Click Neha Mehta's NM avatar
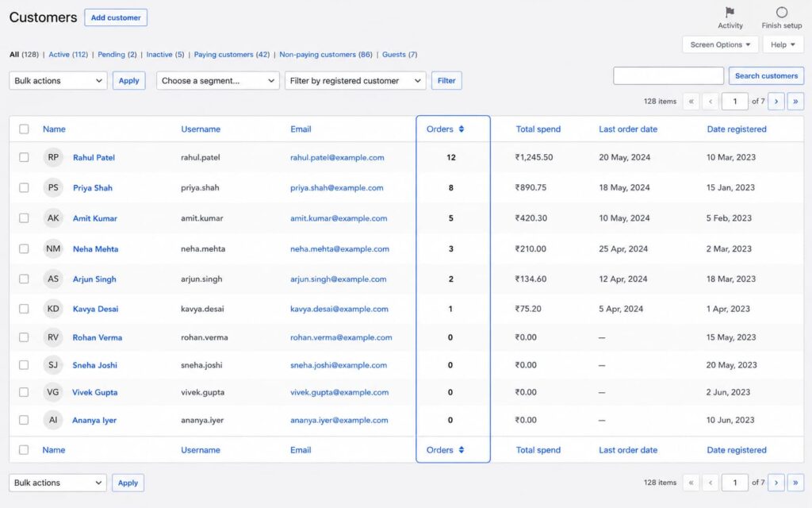Screen dimensions: 812x508 point(53,248)
